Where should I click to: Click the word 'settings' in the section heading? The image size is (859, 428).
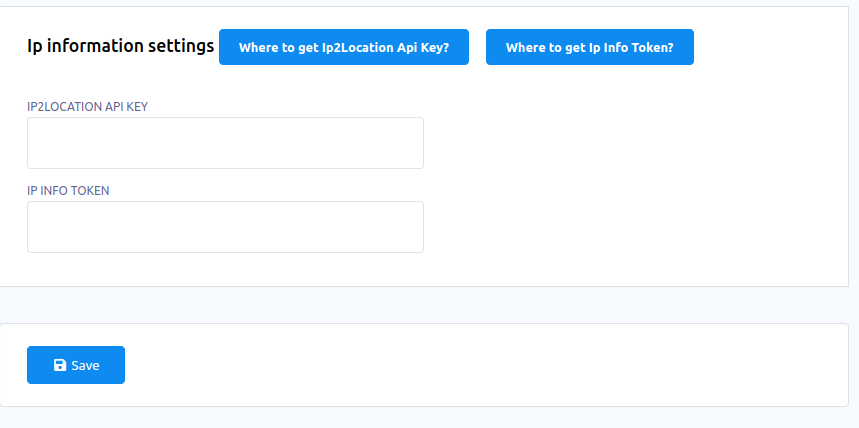[x=178, y=47]
